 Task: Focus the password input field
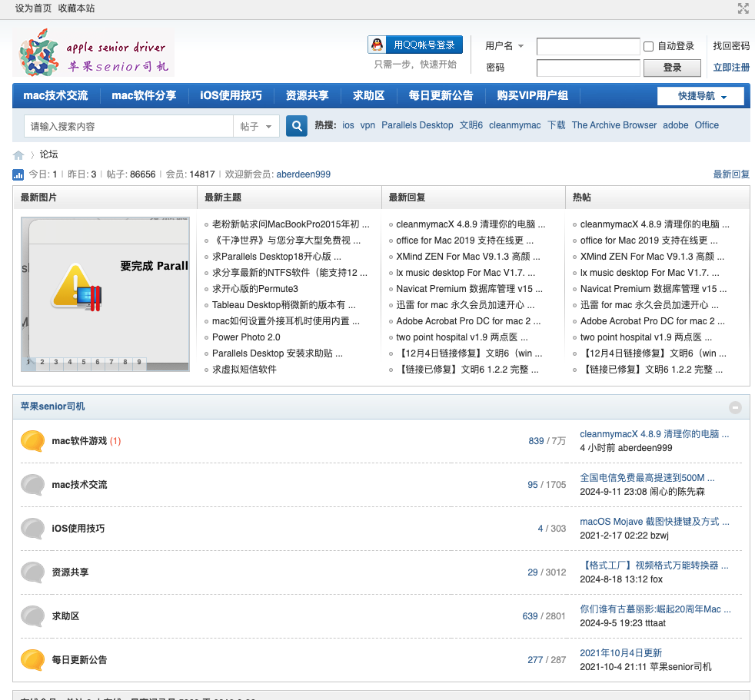[x=588, y=68]
